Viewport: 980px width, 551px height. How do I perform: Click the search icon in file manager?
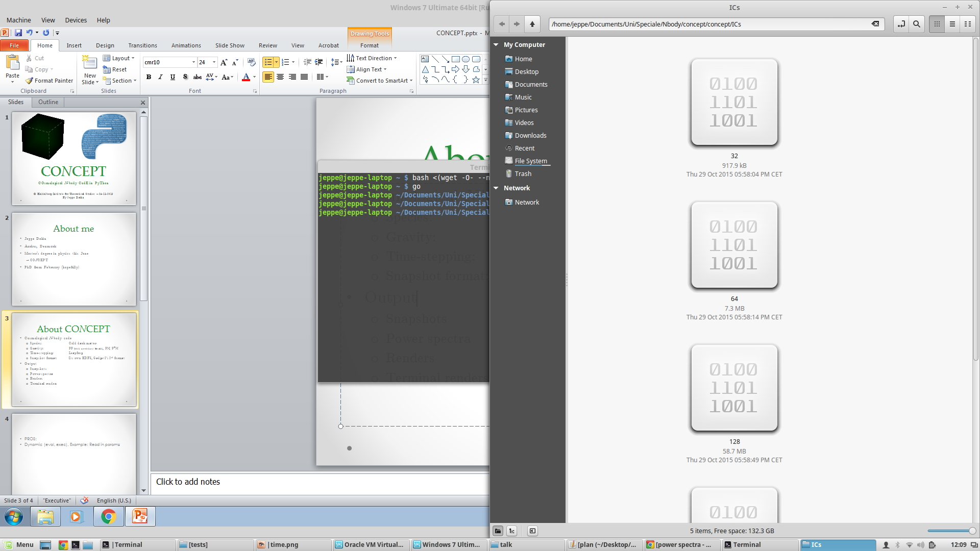(917, 24)
